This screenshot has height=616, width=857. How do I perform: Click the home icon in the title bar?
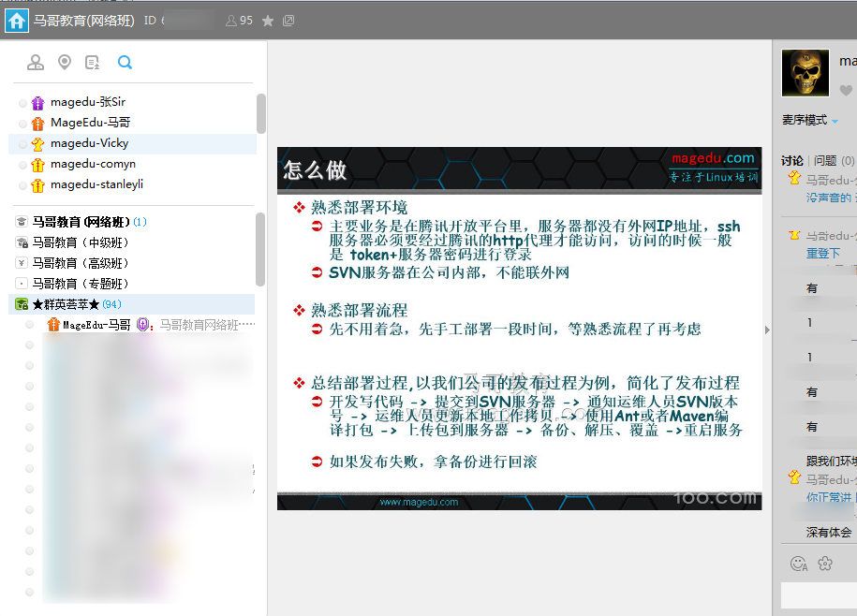16,20
